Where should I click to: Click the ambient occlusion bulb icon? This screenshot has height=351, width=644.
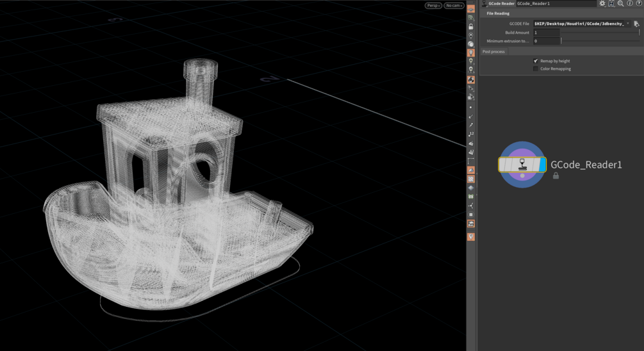(x=471, y=35)
